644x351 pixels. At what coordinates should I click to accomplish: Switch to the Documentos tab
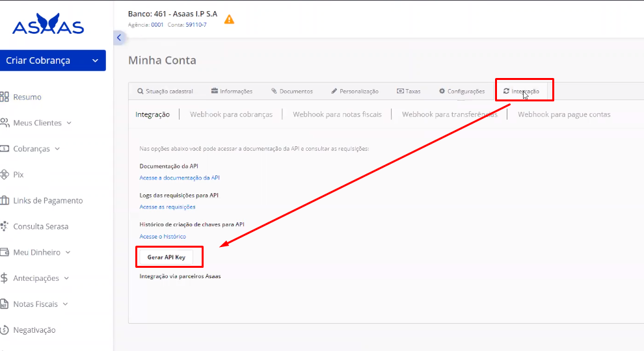(292, 91)
